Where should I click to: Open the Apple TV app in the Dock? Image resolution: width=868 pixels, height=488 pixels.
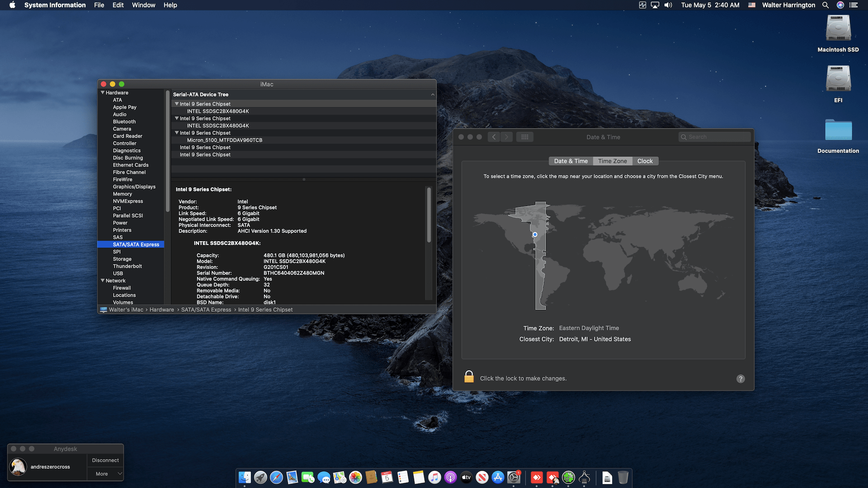(x=466, y=477)
